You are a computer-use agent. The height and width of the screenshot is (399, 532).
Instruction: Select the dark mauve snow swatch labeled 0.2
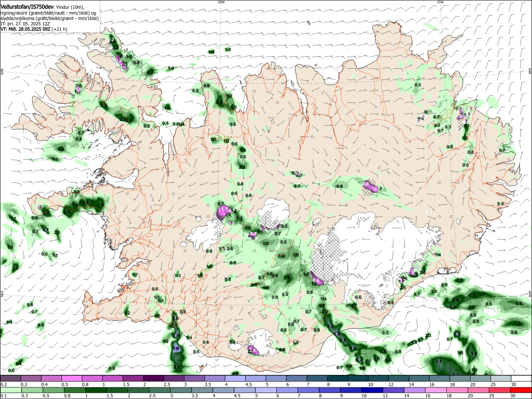click(10, 379)
